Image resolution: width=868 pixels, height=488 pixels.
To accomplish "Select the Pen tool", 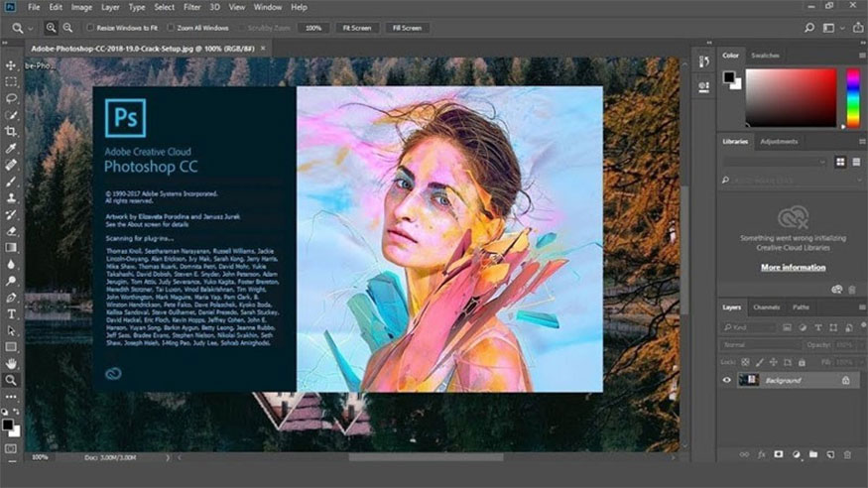I will click(x=11, y=298).
